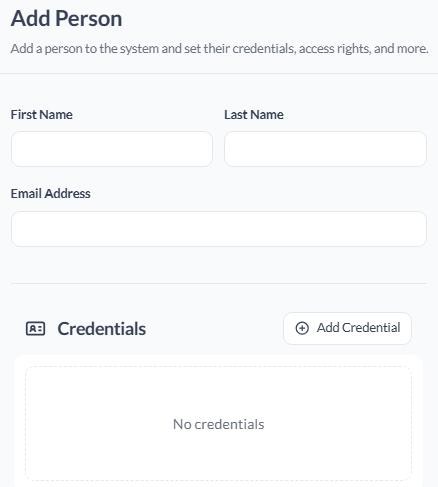
Task: Focus the First Name input field
Action: click(x=112, y=149)
